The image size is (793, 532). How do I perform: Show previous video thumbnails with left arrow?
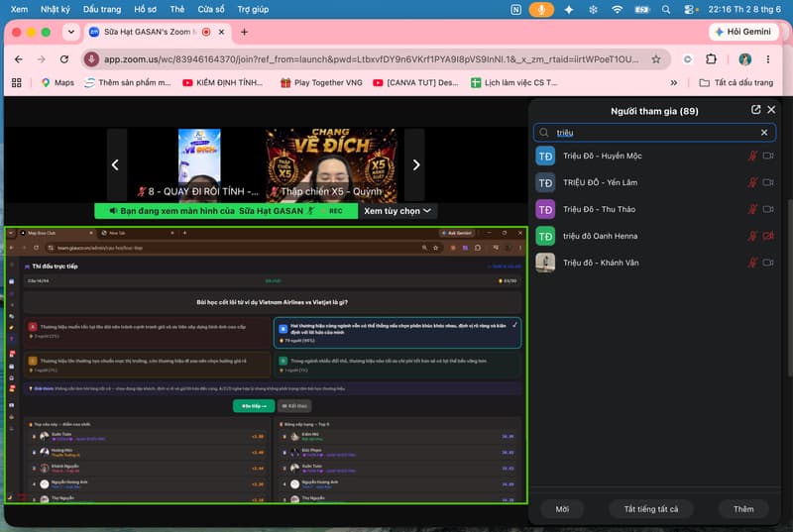116,164
